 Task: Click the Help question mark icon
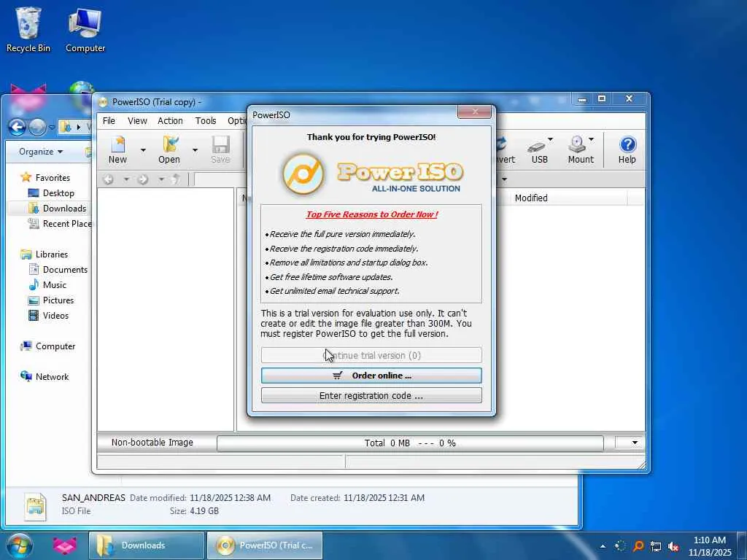[627, 149]
